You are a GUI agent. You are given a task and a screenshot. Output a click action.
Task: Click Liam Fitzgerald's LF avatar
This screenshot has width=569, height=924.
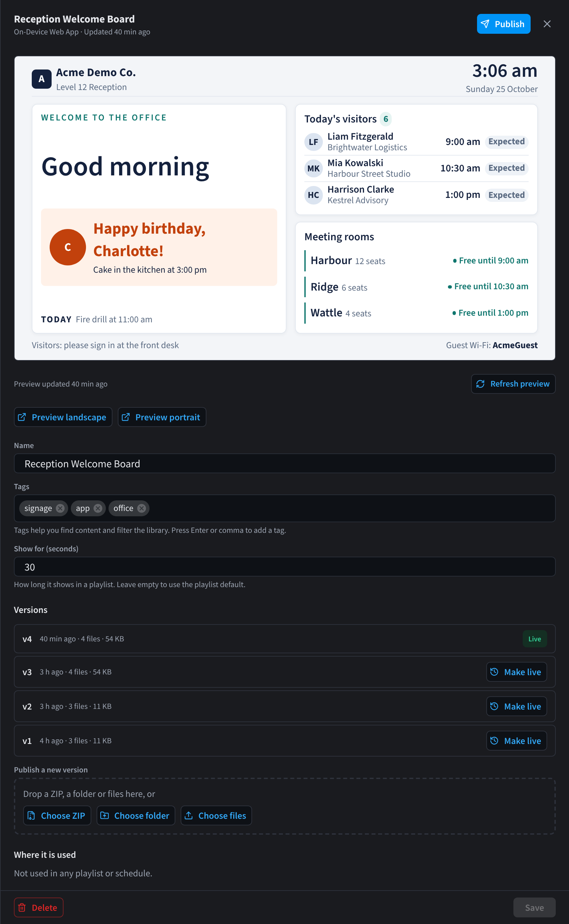(314, 142)
